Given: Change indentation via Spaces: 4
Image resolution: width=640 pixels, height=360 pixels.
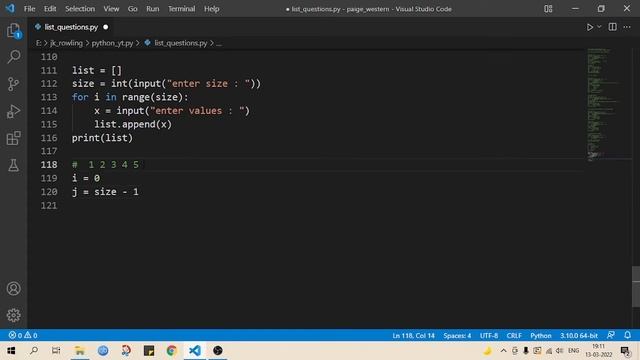Looking at the screenshot, I should [457, 336].
